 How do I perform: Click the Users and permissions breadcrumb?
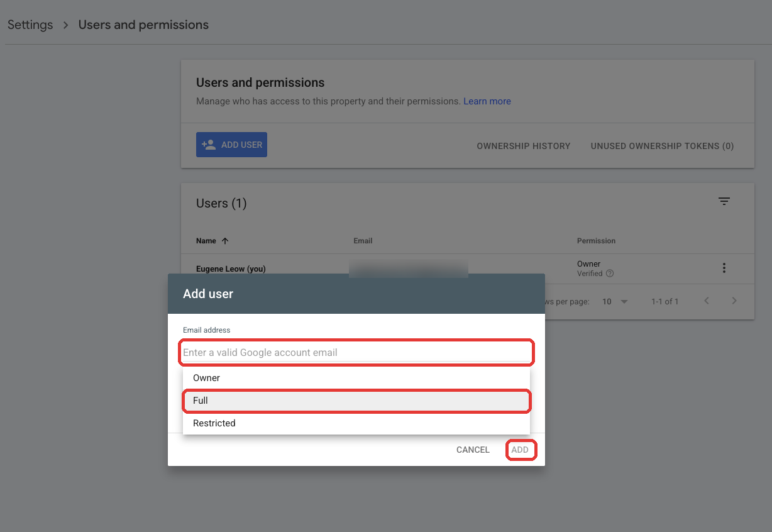tap(143, 25)
